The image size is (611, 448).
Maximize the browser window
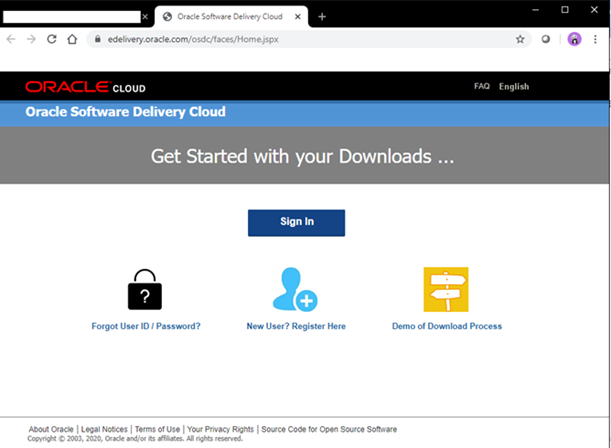(x=565, y=10)
